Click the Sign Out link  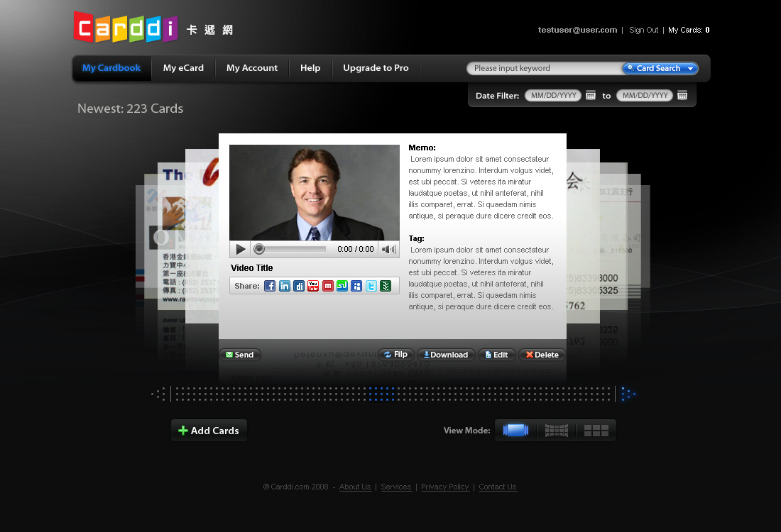click(643, 30)
